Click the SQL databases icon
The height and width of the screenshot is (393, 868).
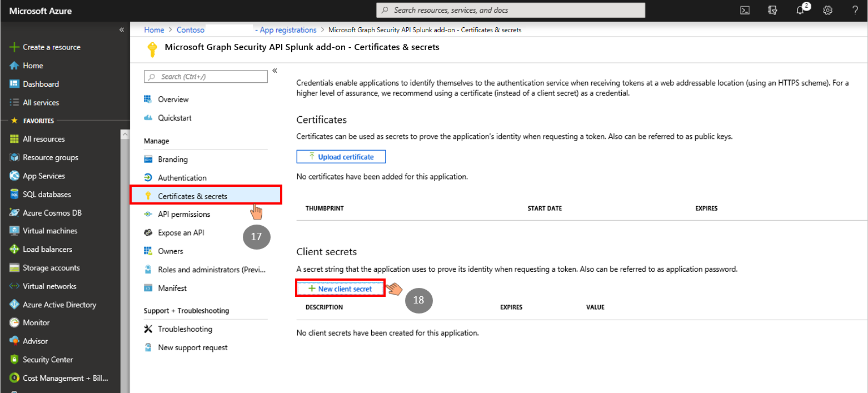click(x=14, y=195)
